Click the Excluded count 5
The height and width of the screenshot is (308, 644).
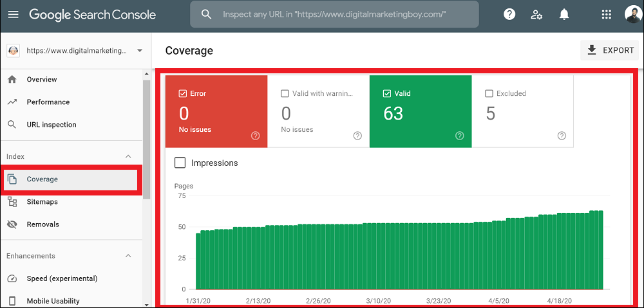490,113
